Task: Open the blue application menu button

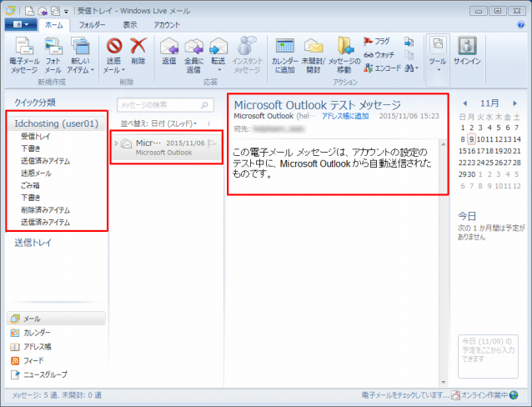Action: (x=21, y=24)
